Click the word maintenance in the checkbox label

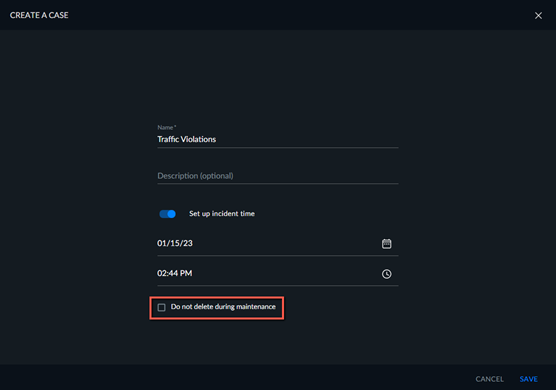256,307
